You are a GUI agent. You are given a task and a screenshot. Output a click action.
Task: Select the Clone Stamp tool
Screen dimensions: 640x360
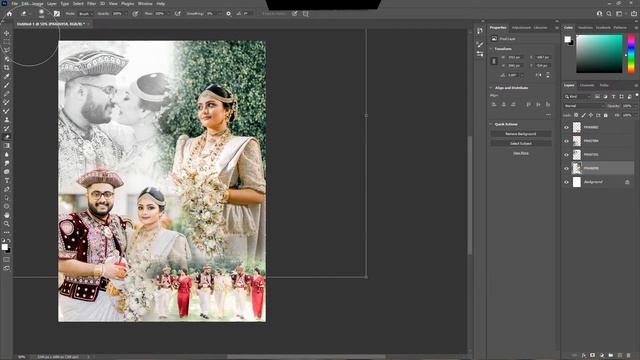[7, 120]
